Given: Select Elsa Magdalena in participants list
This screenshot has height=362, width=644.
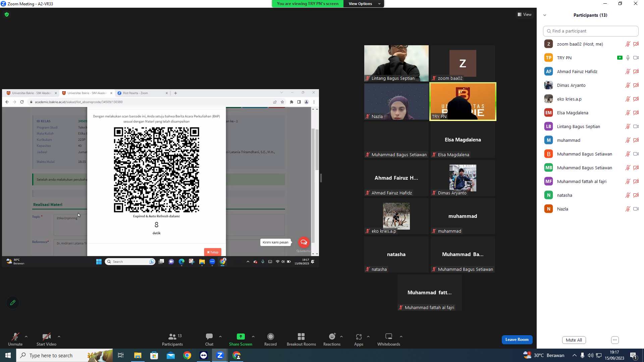Looking at the screenshot, I should (x=590, y=113).
